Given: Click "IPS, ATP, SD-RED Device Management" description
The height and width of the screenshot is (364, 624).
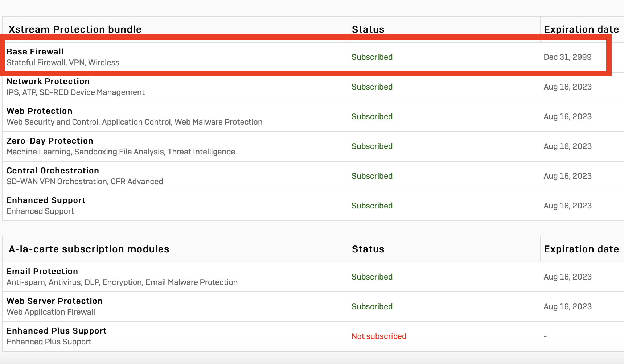Looking at the screenshot, I should [75, 92].
